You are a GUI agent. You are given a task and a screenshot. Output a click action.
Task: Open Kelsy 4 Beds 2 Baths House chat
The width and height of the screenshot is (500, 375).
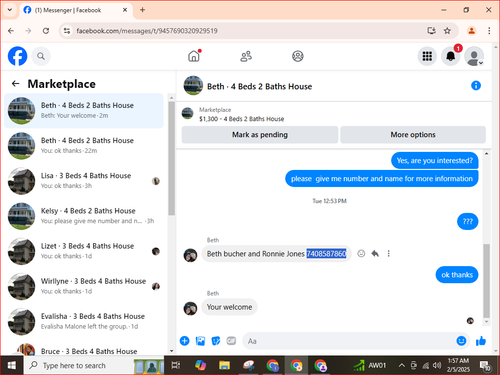(x=84, y=216)
